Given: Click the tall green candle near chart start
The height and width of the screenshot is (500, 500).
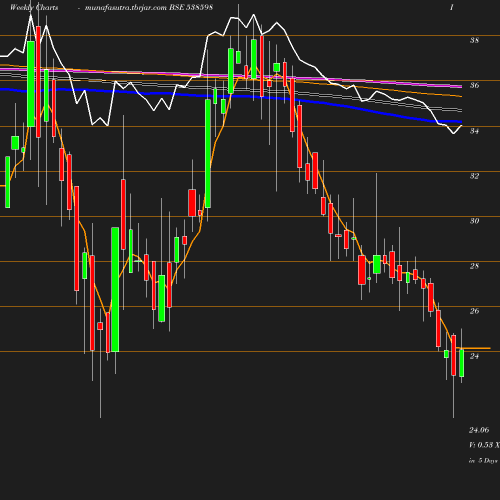Looking at the screenshot, I should 31,84.
